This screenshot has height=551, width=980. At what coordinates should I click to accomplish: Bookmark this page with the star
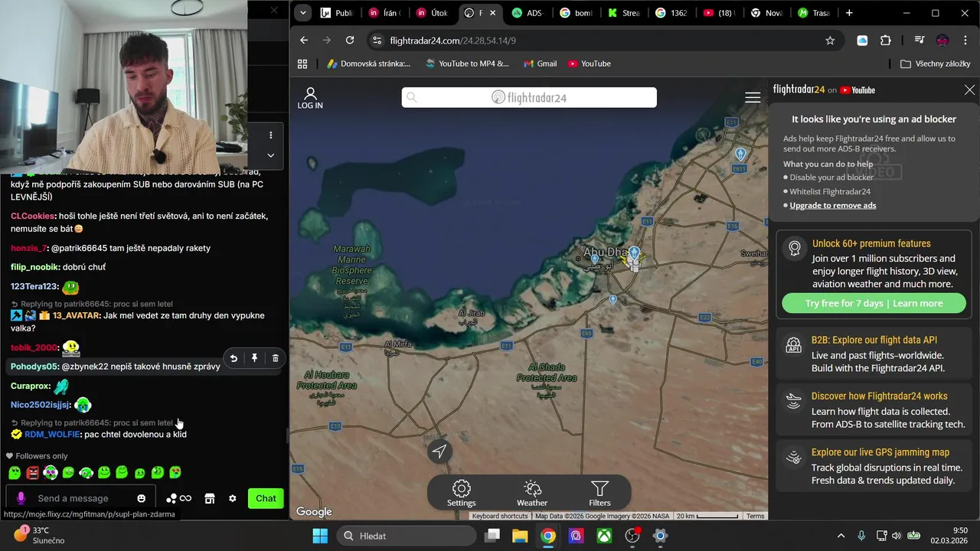point(830,41)
